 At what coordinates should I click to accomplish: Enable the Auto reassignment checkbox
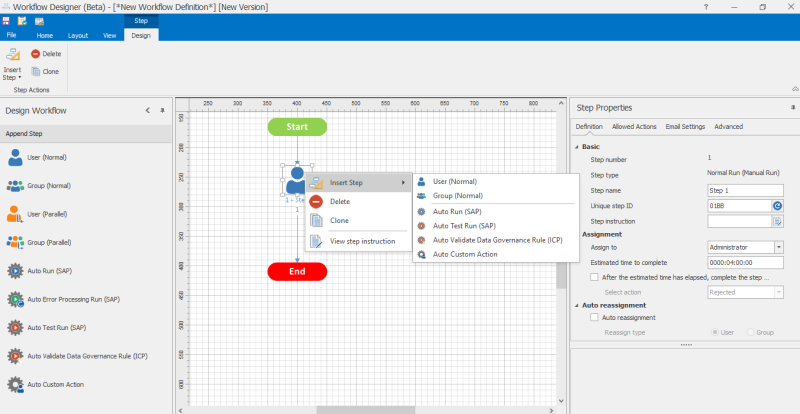coord(596,317)
